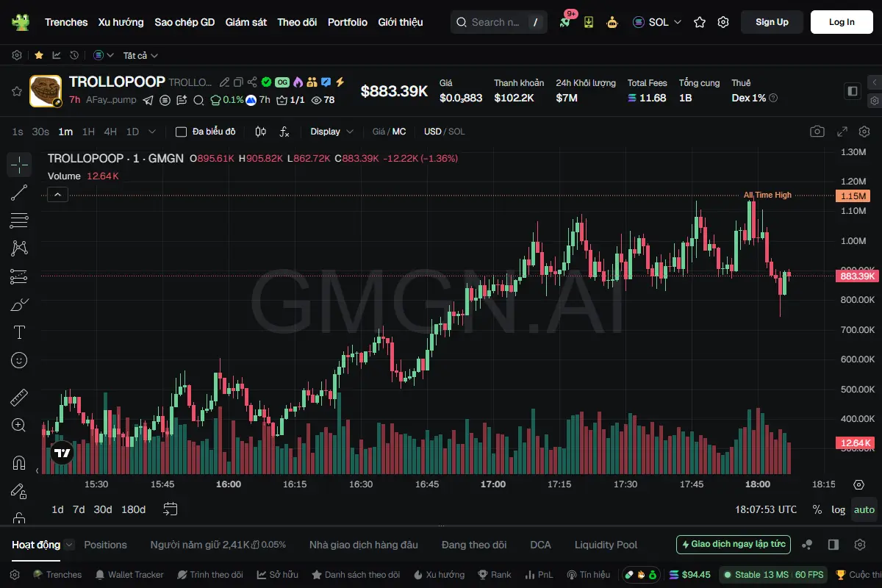
Task: Select the 1H timeframe
Action: tap(88, 132)
